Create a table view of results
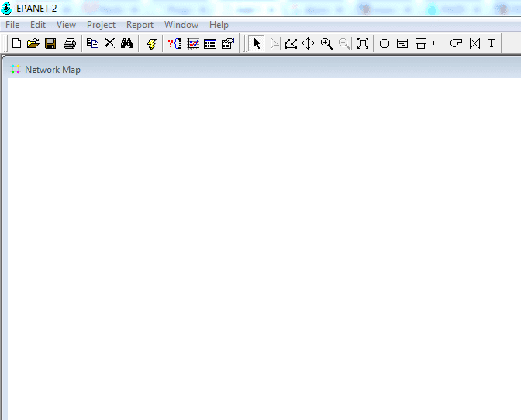 [210, 43]
